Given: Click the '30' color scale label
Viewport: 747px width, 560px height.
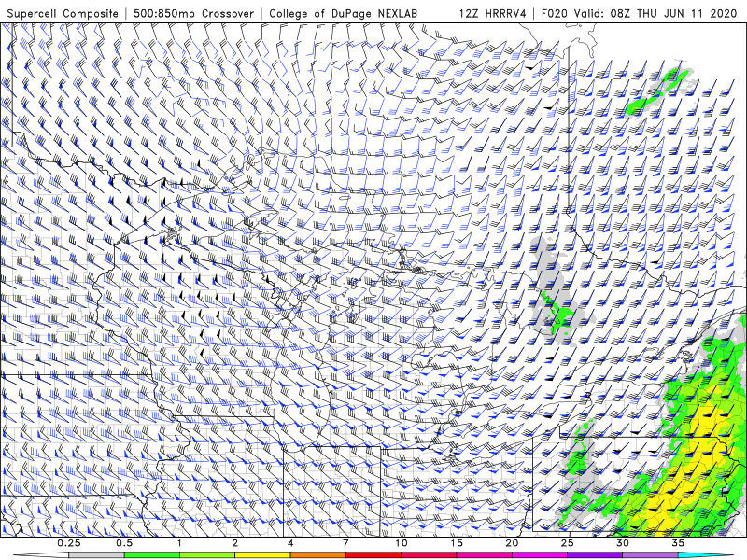Looking at the screenshot, I should click(x=622, y=543).
